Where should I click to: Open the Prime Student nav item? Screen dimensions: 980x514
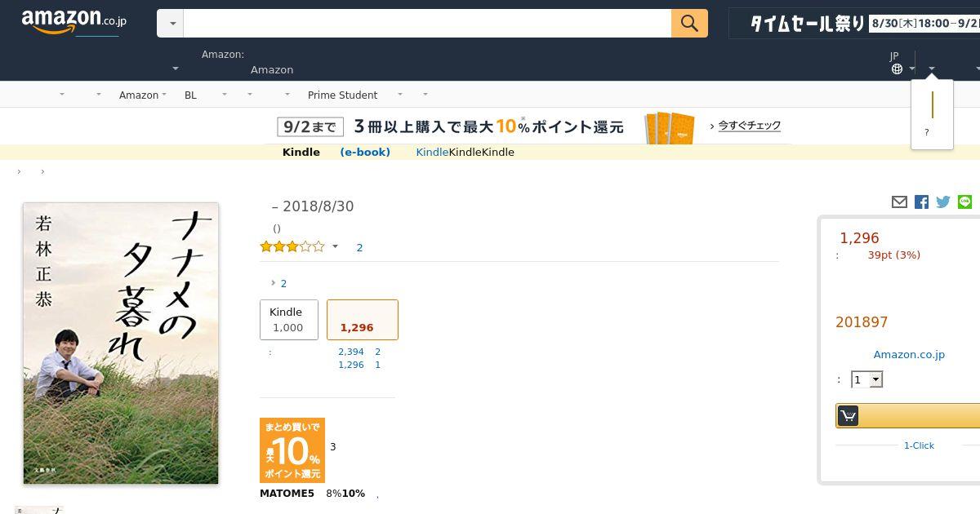[x=342, y=95]
